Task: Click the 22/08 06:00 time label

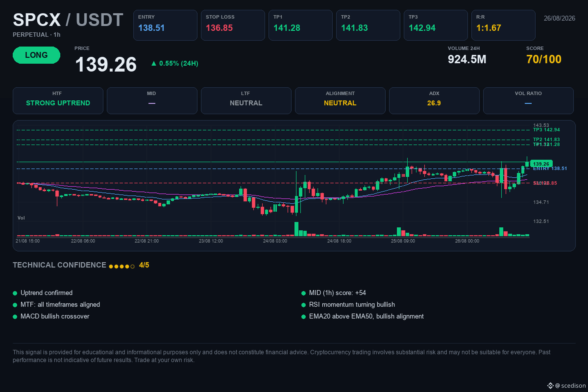Action: [83, 241]
